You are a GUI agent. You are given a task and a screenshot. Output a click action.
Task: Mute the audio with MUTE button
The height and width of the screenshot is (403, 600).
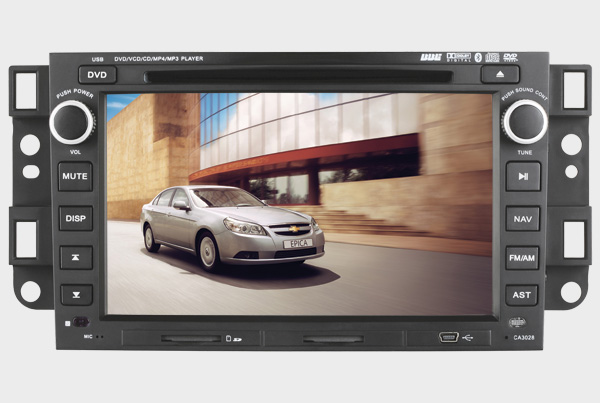click(75, 176)
